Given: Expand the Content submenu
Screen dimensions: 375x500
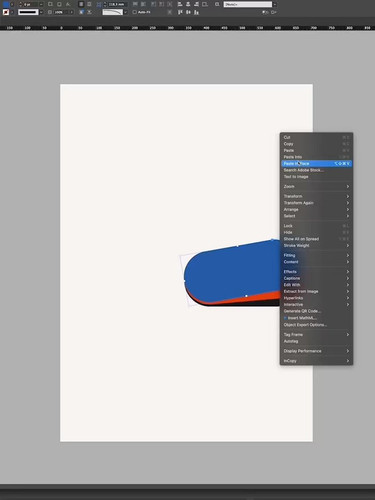Looking at the screenshot, I should 316,262.
